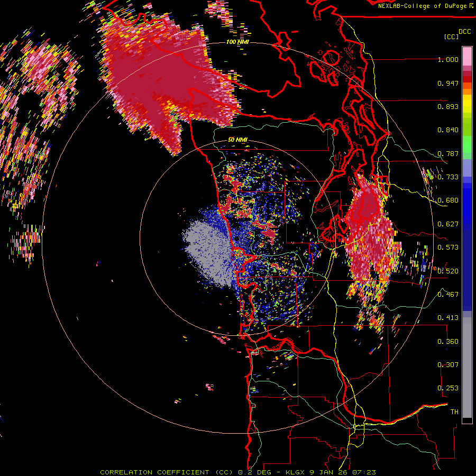Select the 0.520 scale value
This screenshot has height=476, width=476.
[x=448, y=271]
